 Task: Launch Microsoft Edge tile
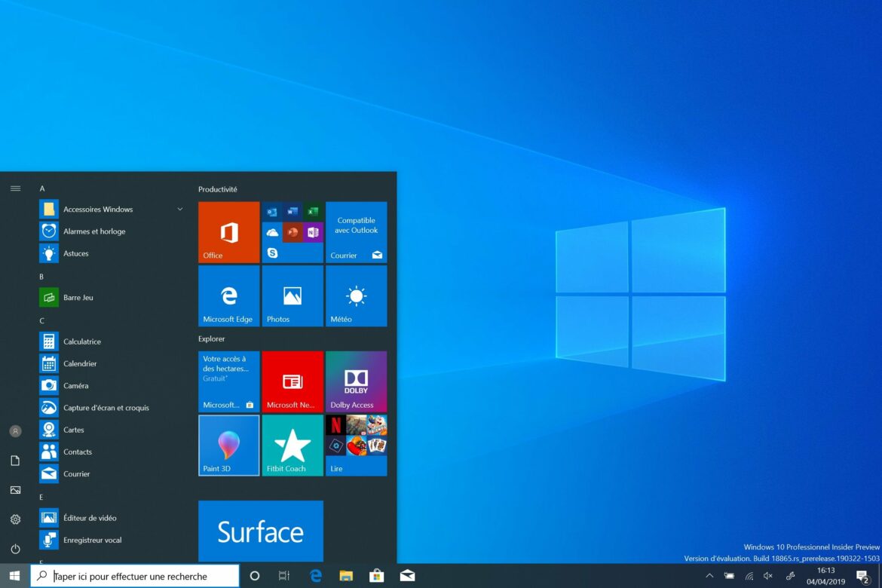(x=228, y=296)
